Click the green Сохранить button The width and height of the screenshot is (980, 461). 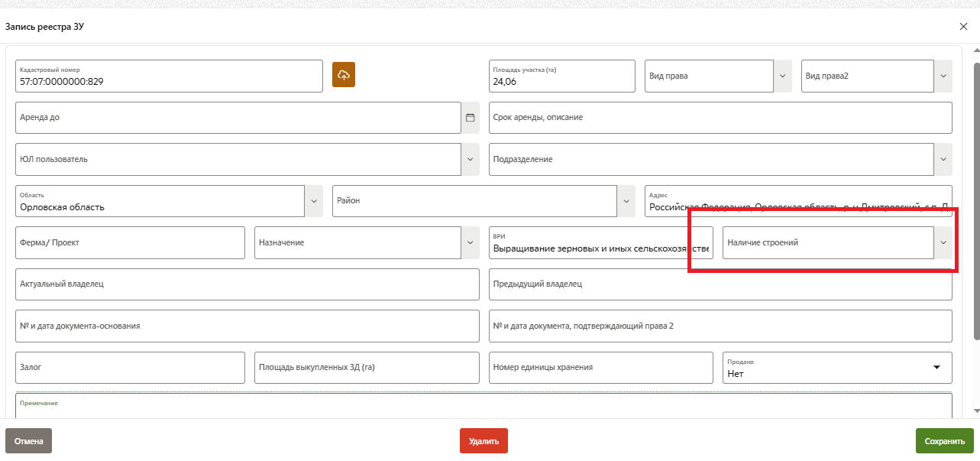click(x=945, y=441)
